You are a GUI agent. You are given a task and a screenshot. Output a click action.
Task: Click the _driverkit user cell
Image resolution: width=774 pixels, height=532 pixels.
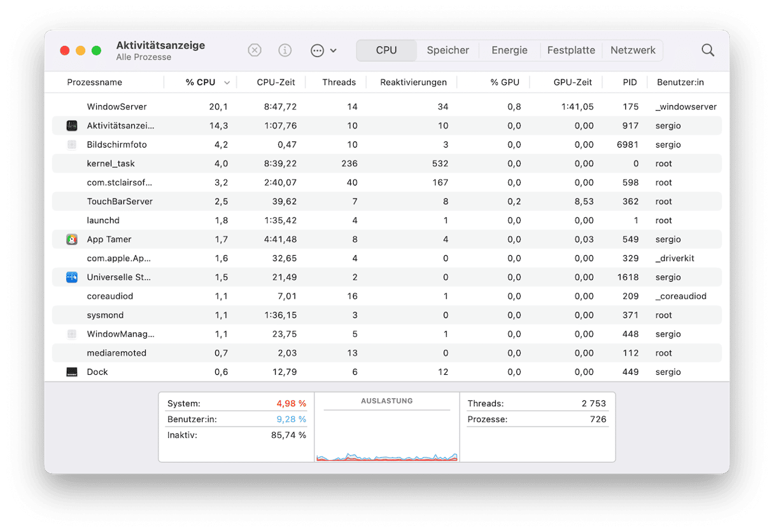coord(675,258)
